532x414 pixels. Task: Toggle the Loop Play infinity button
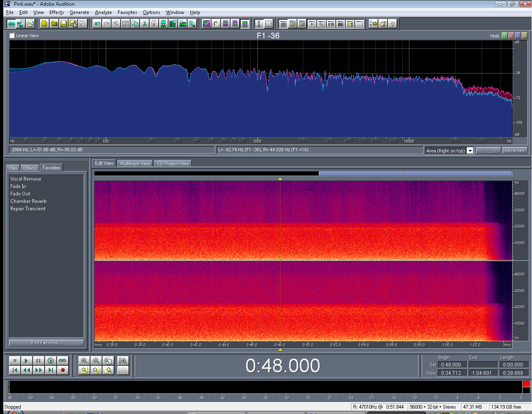pos(62,361)
